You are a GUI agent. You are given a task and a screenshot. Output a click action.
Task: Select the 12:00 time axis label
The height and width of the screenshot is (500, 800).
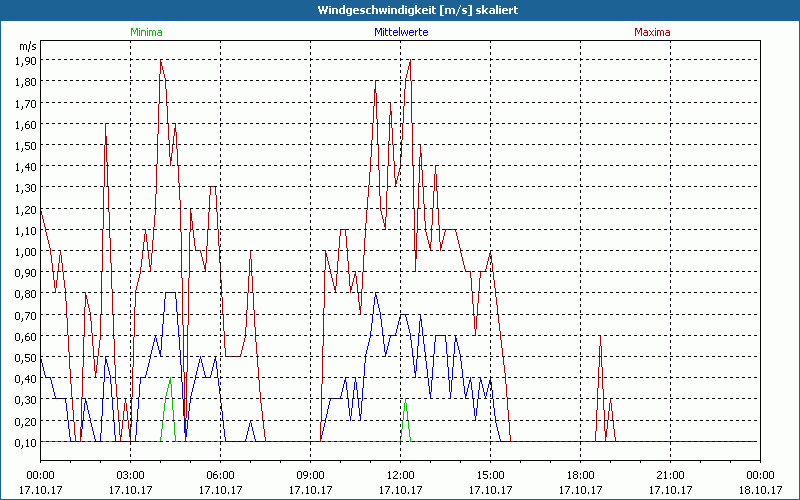point(400,475)
